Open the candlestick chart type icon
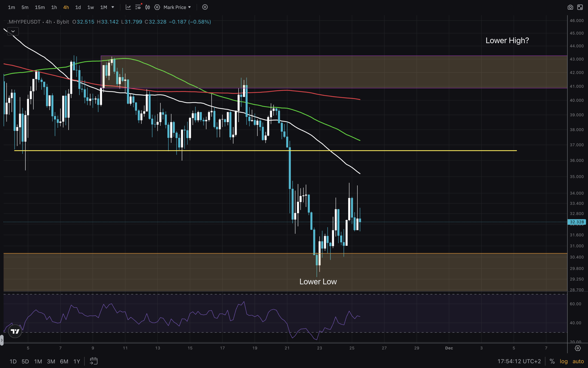 tap(148, 7)
